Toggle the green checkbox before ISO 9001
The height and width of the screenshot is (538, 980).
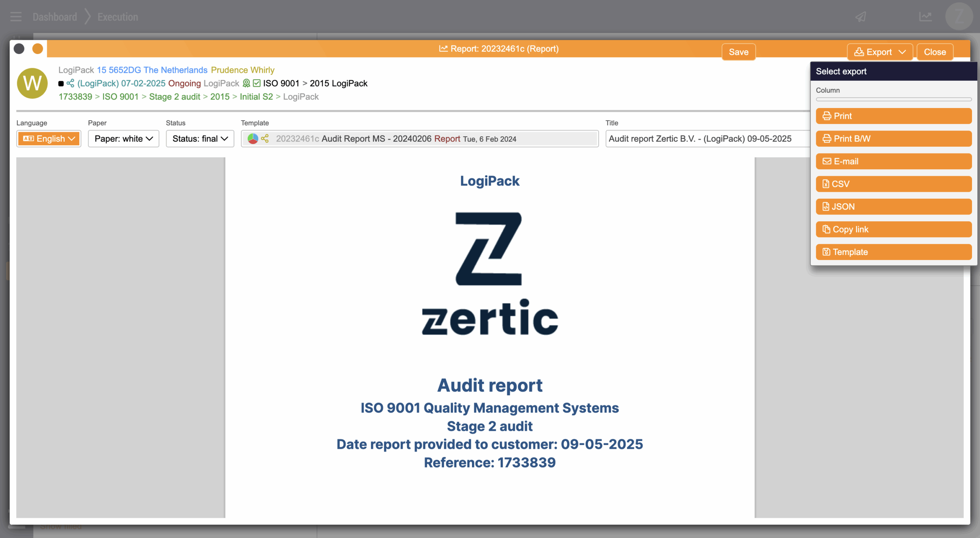point(256,83)
